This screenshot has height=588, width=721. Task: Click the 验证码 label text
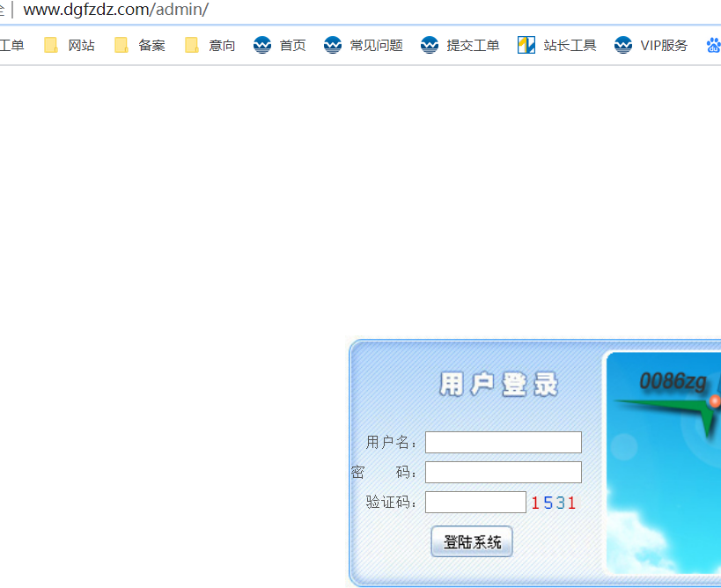click(392, 503)
